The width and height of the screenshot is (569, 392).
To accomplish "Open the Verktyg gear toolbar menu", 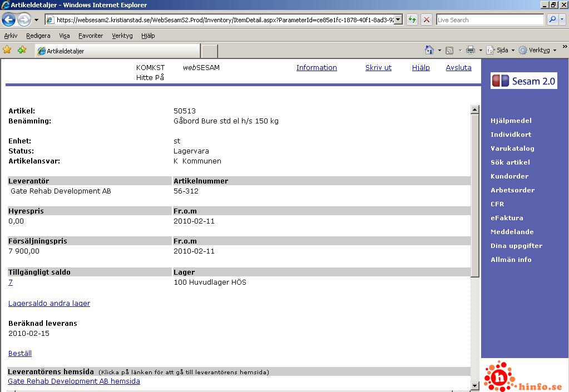I will coord(537,51).
